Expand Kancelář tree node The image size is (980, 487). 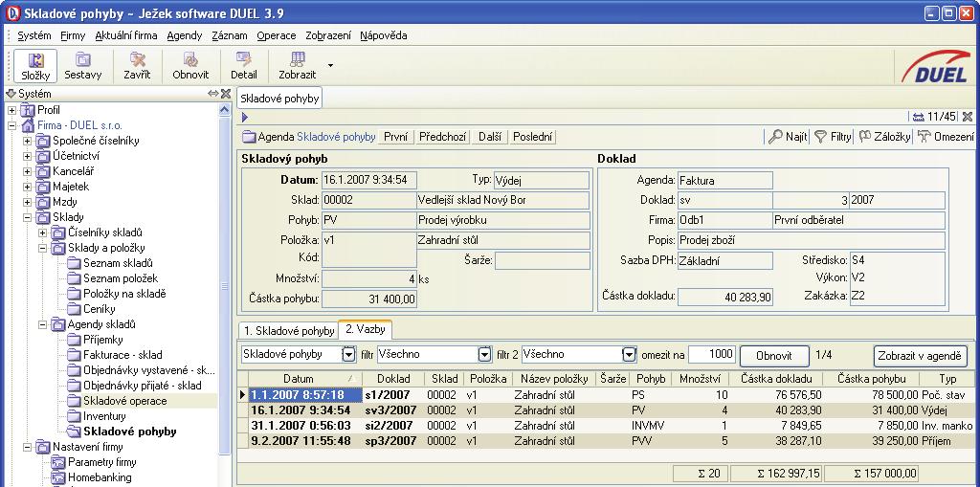click(x=27, y=171)
